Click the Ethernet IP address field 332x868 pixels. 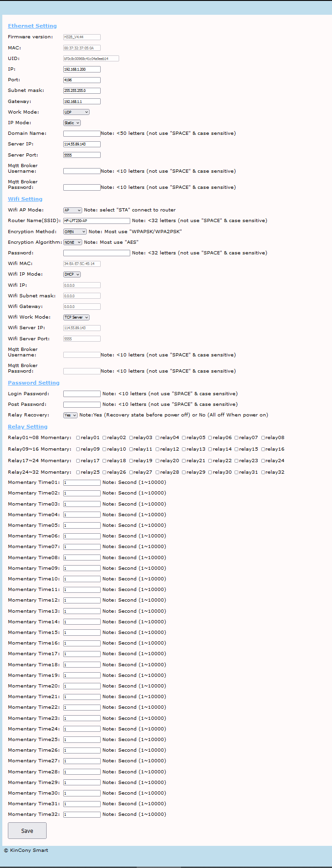(x=82, y=69)
